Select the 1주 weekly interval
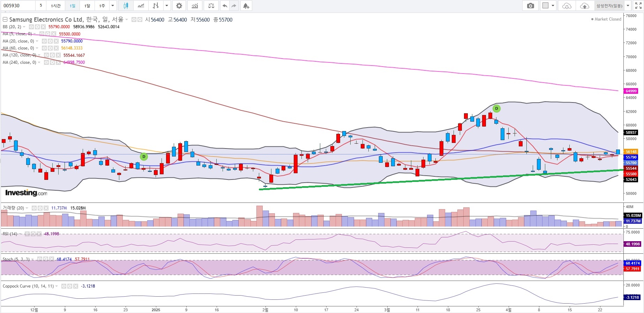 tap(102, 6)
